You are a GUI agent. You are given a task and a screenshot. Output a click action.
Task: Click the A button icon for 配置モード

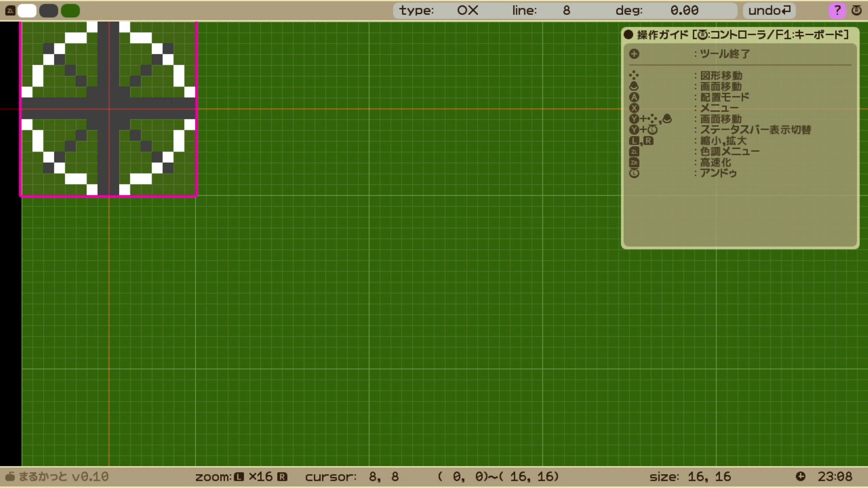click(x=634, y=97)
